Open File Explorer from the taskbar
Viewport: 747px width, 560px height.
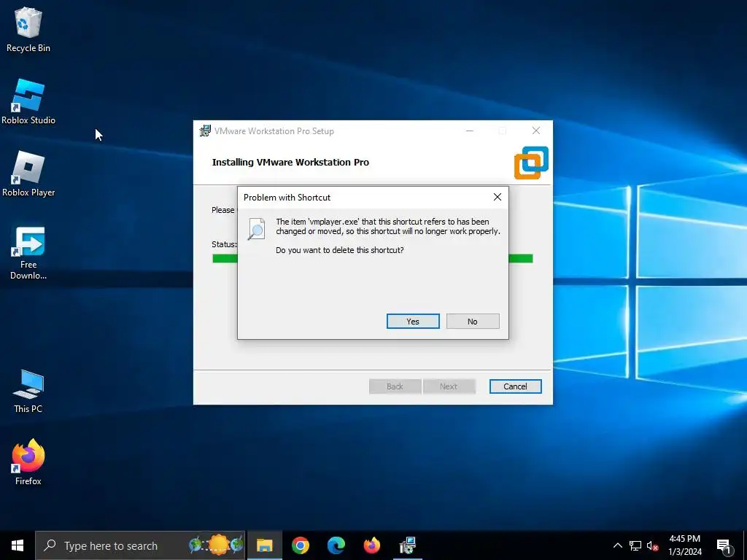click(x=264, y=545)
